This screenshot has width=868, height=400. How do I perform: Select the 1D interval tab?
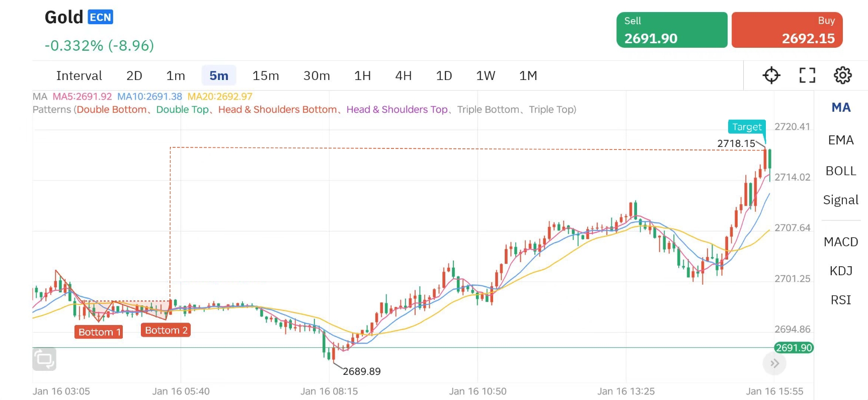[444, 75]
